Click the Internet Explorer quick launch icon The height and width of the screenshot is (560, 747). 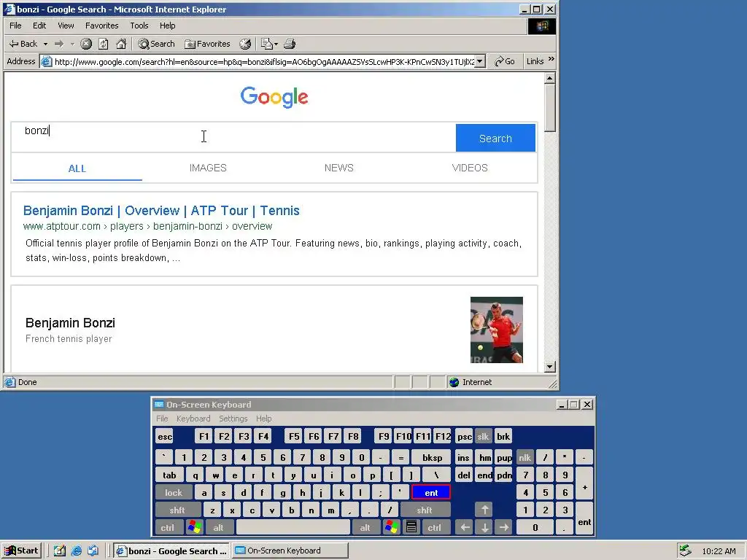point(76,551)
